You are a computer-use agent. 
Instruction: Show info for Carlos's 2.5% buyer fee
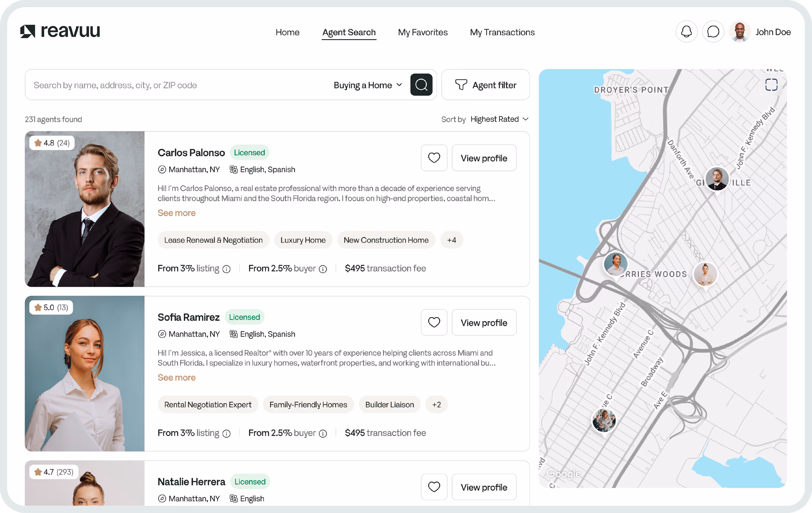(x=323, y=269)
